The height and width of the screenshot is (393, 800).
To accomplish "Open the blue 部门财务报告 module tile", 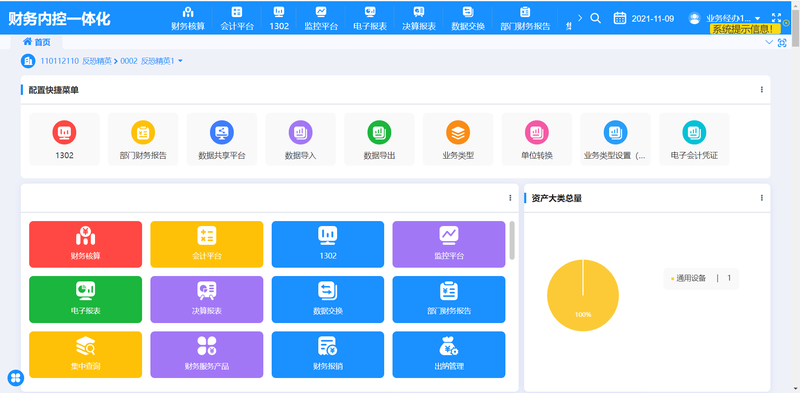I will pos(449,300).
